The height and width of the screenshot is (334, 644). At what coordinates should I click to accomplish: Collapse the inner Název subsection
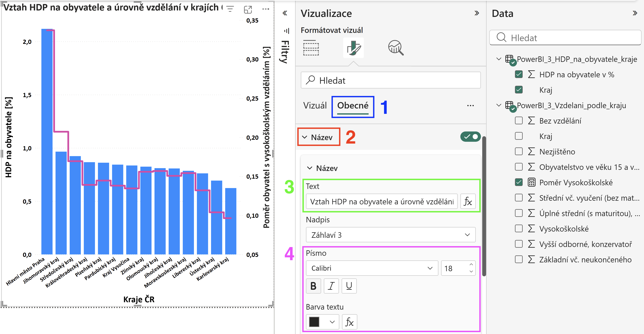pos(310,168)
